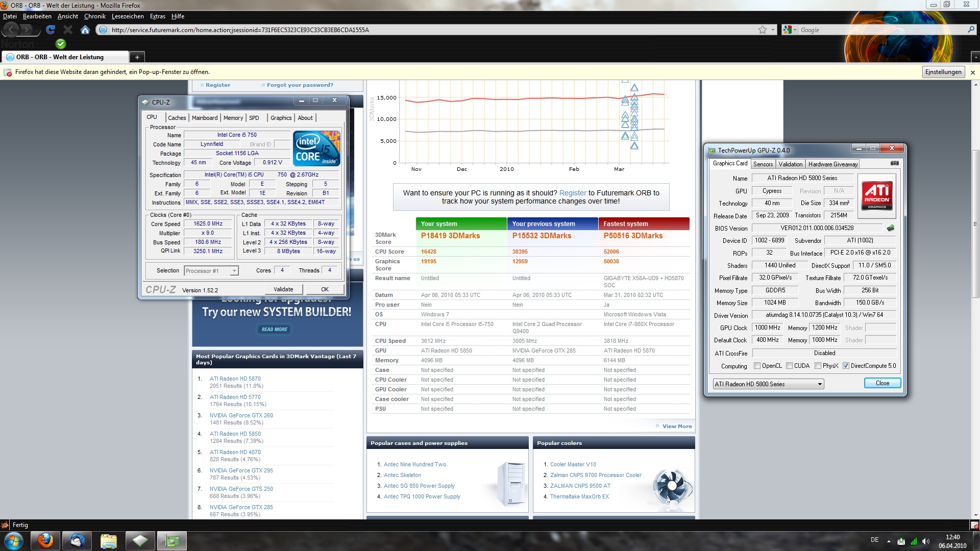Open the ATI Radeon HD 5870 popular cards link
This screenshot has height=551, width=980.
pyautogui.click(x=235, y=379)
